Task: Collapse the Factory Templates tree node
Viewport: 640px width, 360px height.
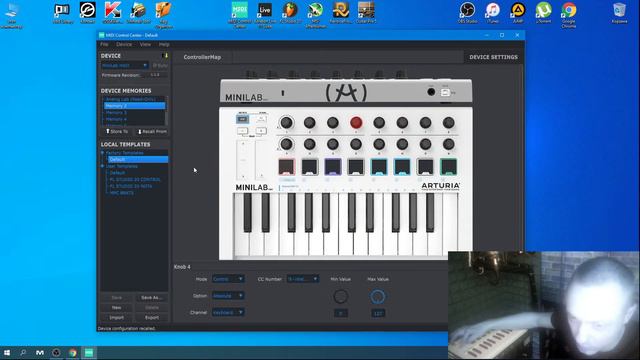Action: (x=102, y=153)
